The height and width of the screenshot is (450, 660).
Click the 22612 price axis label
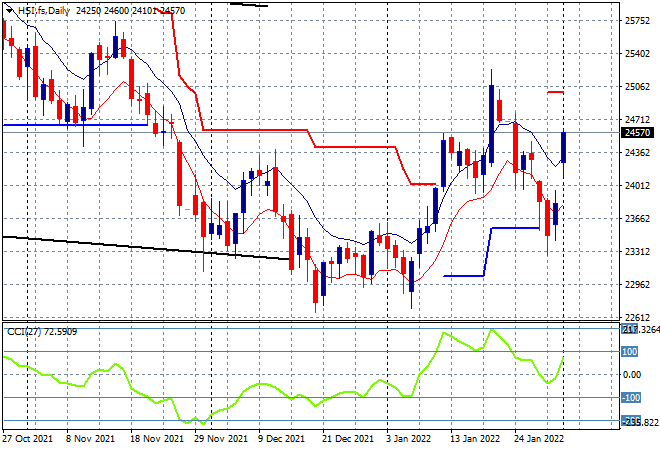pos(637,317)
